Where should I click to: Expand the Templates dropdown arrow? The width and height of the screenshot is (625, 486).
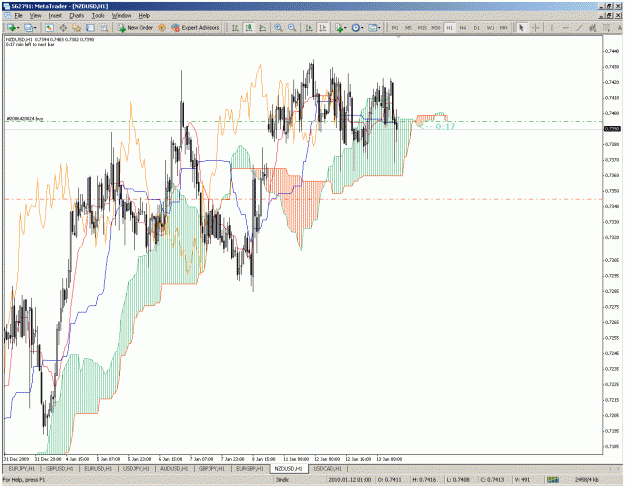[x=379, y=28]
